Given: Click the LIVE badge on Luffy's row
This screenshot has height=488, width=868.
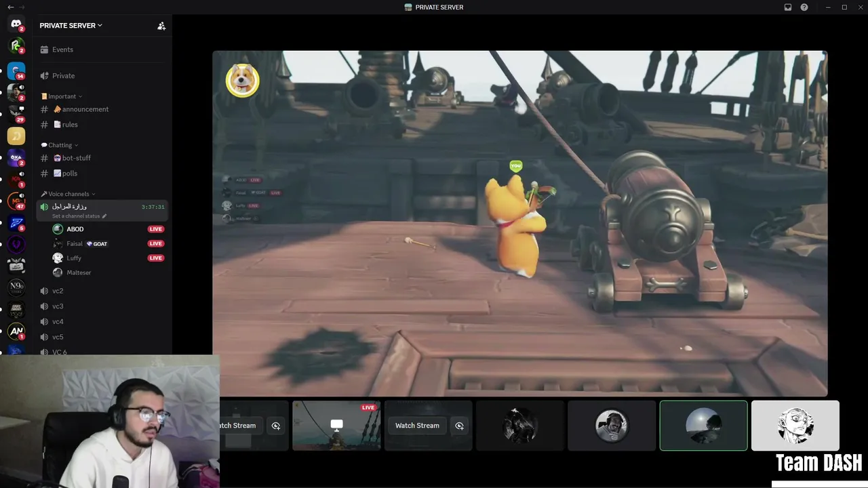Looking at the screenshot, I should (156, 258).
